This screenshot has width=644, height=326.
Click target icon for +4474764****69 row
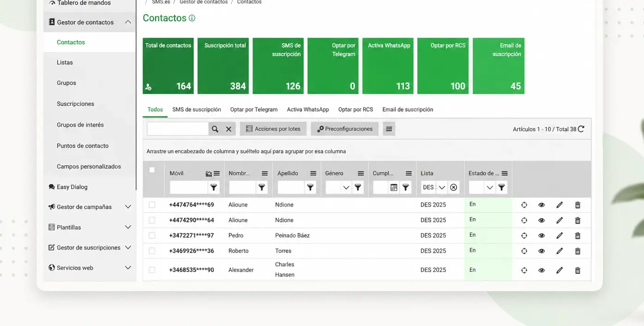click(x=524, y=205)
